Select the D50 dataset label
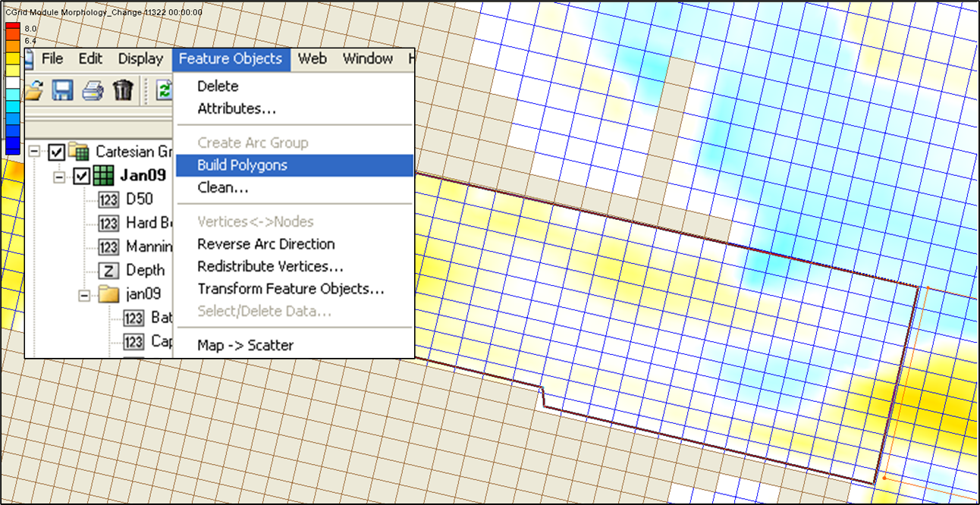 click(140, 199)
